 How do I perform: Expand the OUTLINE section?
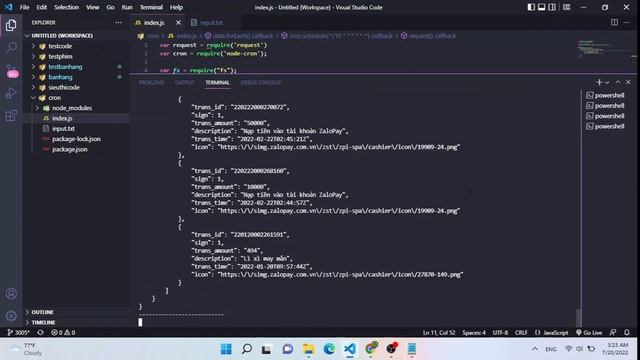tap(42, 312)
